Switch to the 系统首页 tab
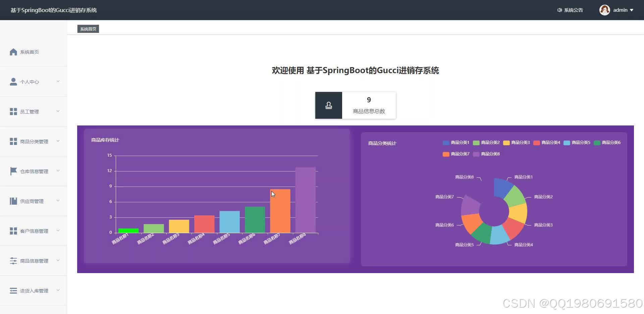Screen dimensions: 644x314 click(x=88, y=29)
